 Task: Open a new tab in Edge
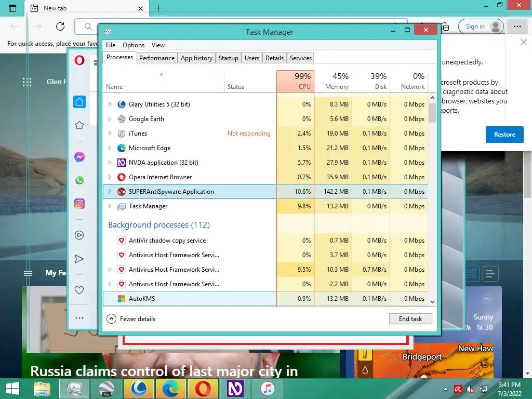tap(158, 8)
